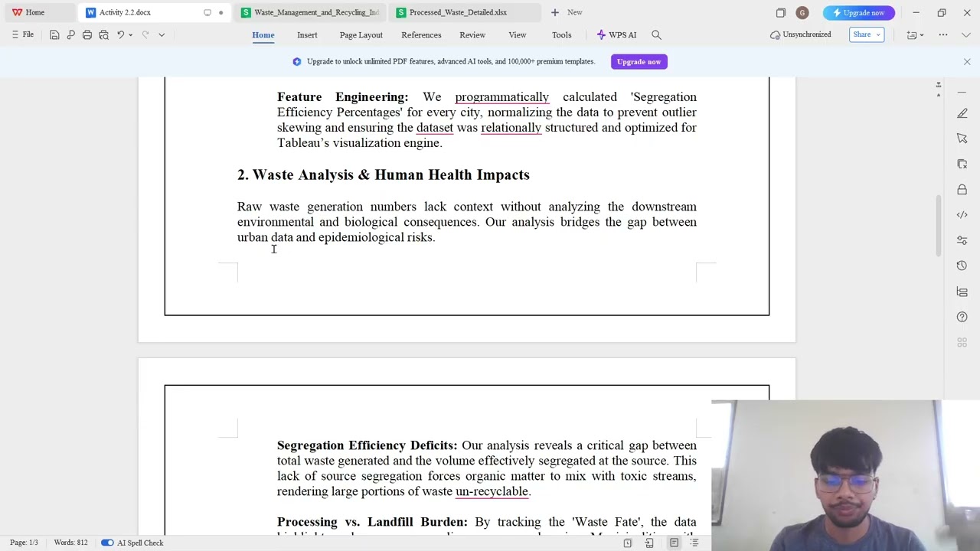The height and width of the screenshot is (551, 980).
Task: Open the View ribbon tab
Action: [x=518, y=34]
